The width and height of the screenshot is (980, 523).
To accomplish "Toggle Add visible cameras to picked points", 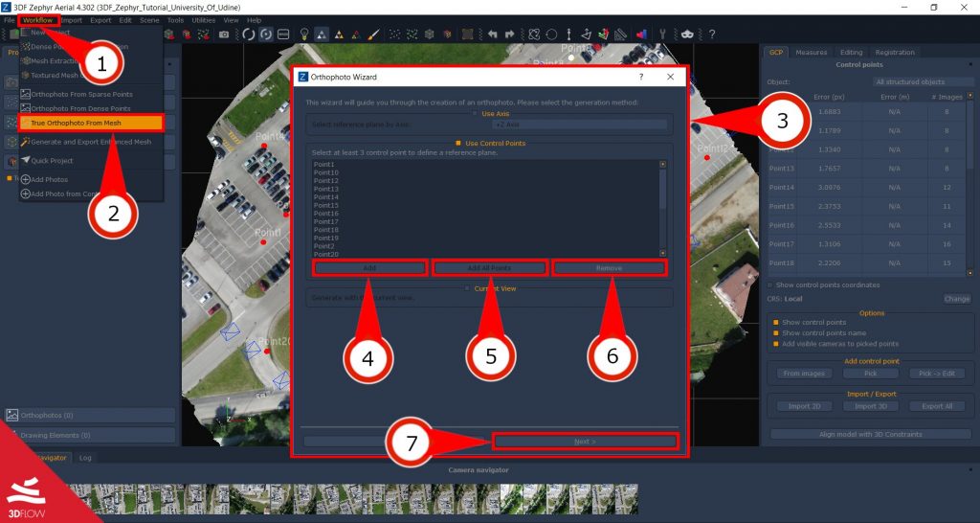I will click(776, 344).
